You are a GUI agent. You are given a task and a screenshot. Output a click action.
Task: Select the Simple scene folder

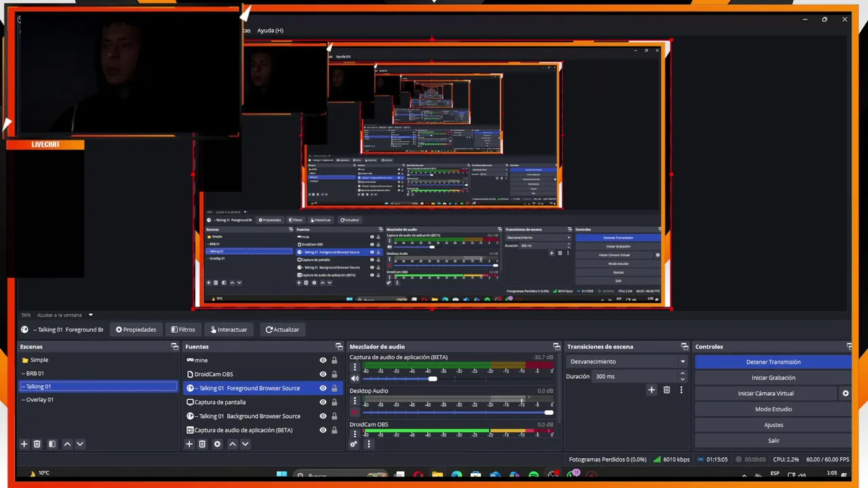coord(98,360)
